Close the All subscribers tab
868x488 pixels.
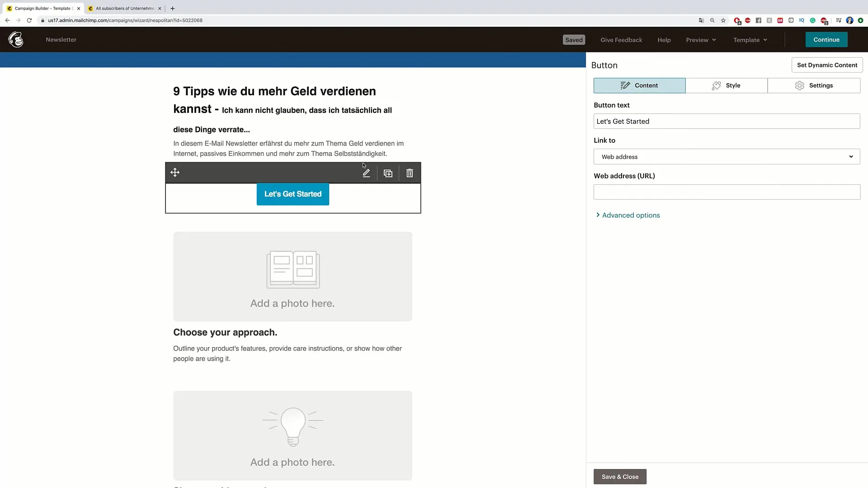tap(160, 8)
